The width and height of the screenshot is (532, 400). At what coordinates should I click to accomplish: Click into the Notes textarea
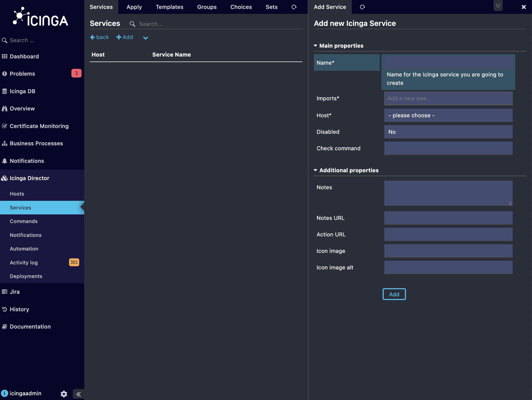(448, 193)
